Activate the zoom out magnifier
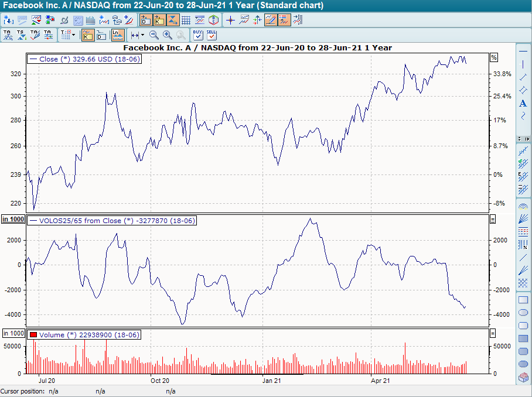The height and width of the screenshot is (397, 532). [154, 35]
